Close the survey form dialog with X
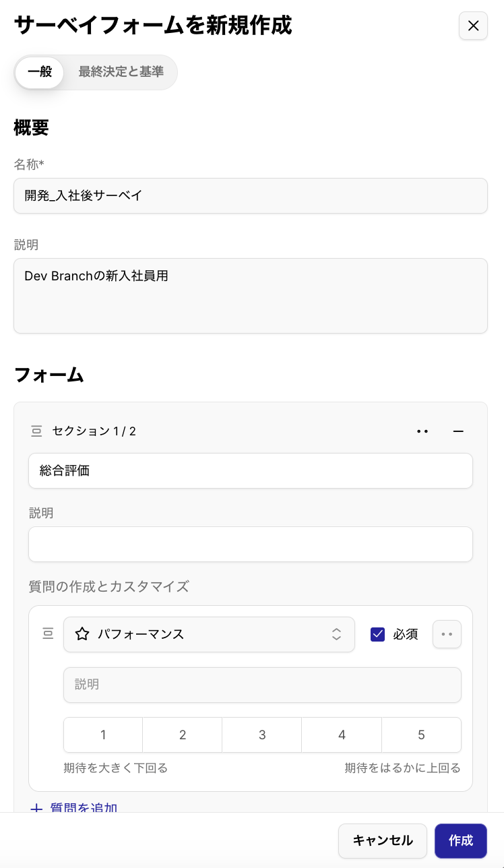 point(473,26)
